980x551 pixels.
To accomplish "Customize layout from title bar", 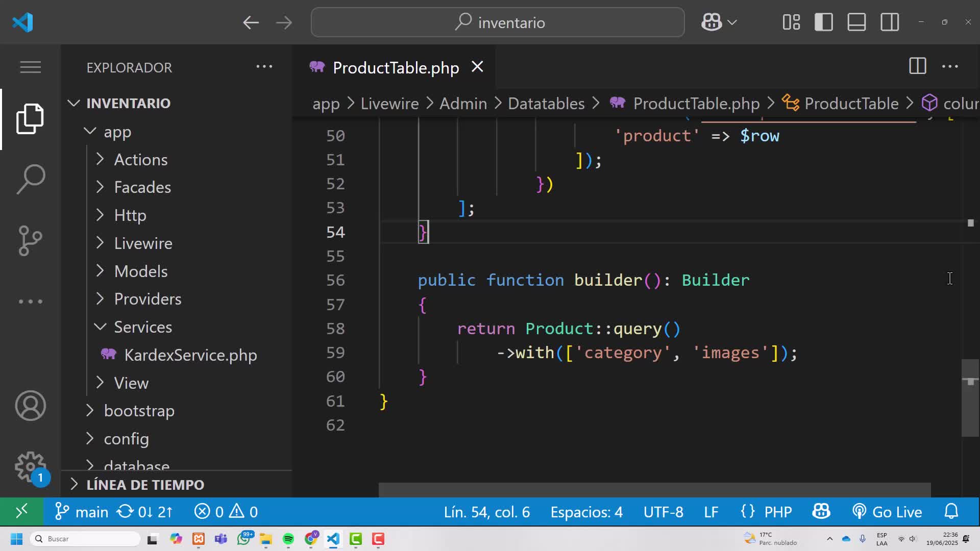I will [791, 22].
